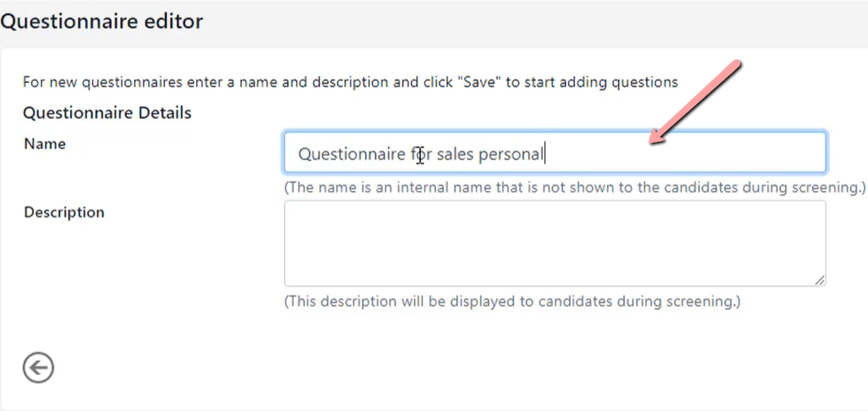Click the internal name hint under Name field

574,187
